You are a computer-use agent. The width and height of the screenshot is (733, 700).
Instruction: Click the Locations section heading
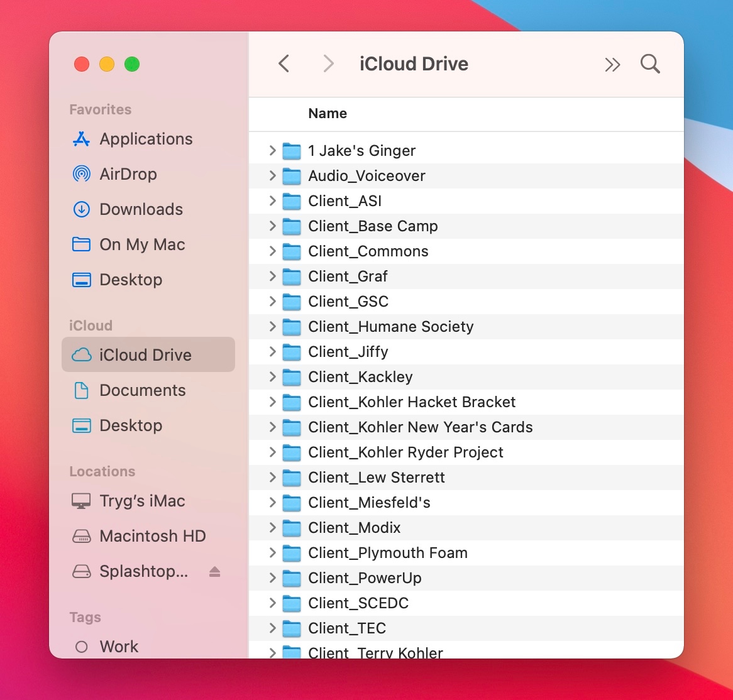(102, 471)
